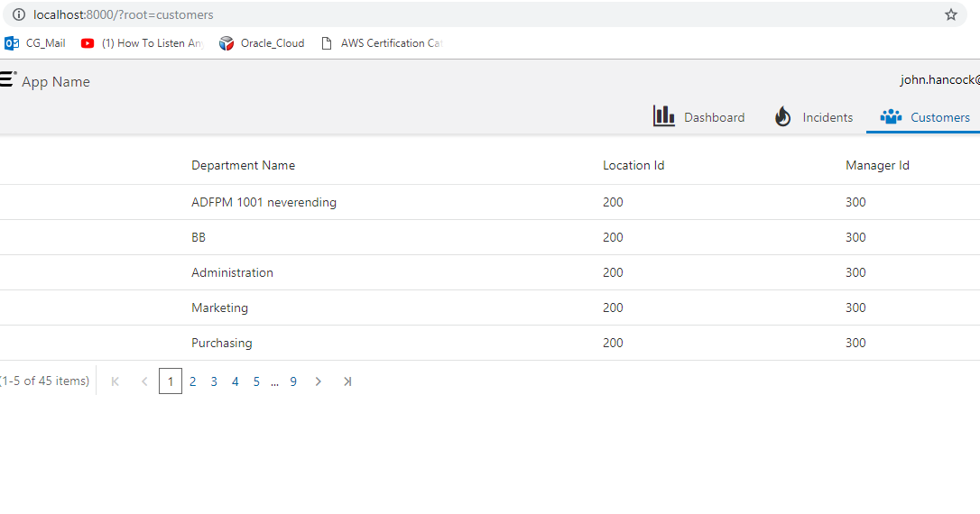Go to first page of table

pyautogui.click(x=115, y=381)
